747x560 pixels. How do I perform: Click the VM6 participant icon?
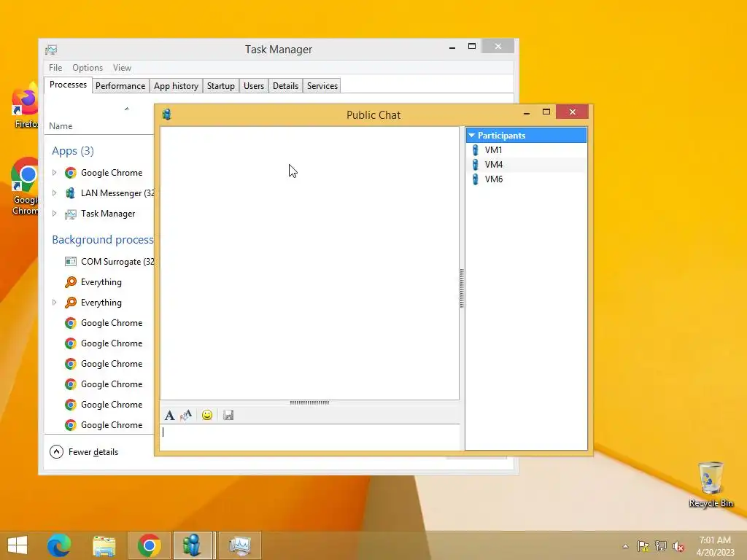475,179
